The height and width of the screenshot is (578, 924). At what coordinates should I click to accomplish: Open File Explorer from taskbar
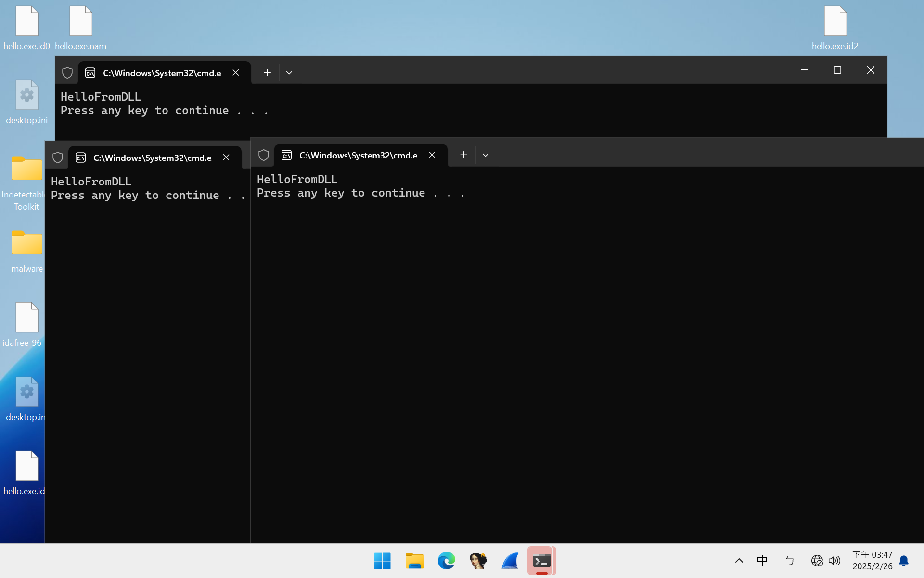click(414, 561)
